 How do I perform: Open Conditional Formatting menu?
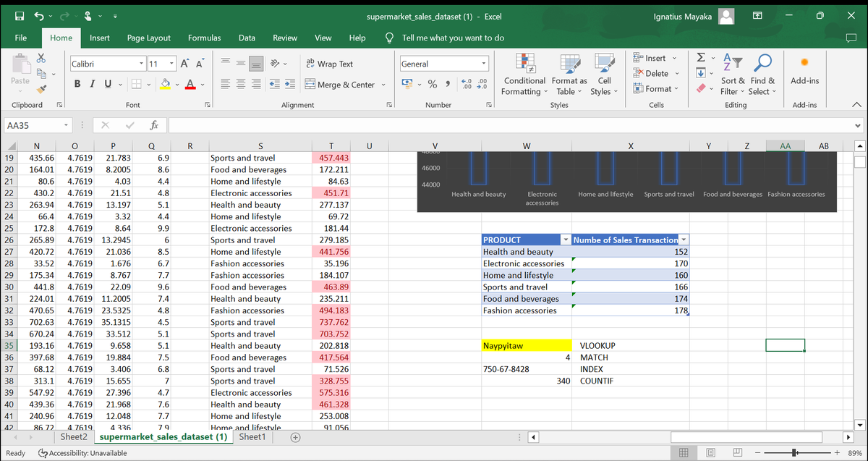pos(525,75)
